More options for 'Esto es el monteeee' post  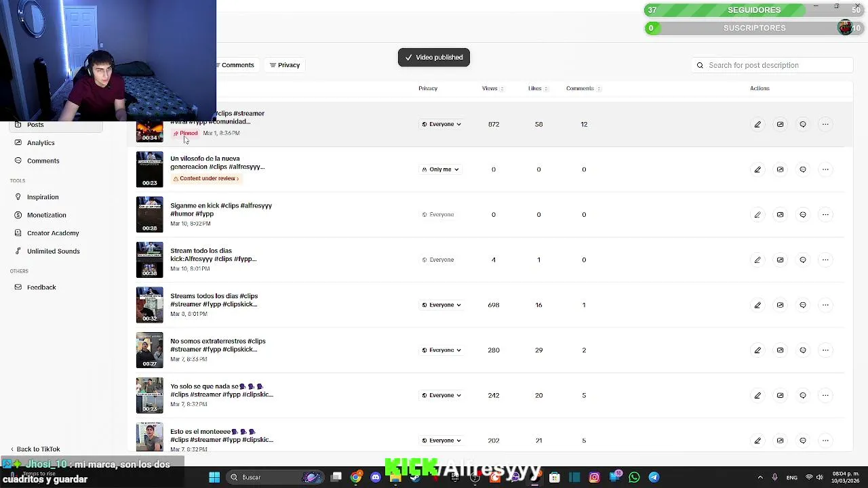(825, 441)
